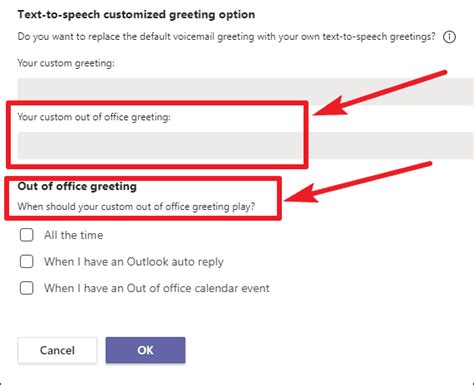
Task: Confirm the settings with the OK button
Action: click(145, 350)
